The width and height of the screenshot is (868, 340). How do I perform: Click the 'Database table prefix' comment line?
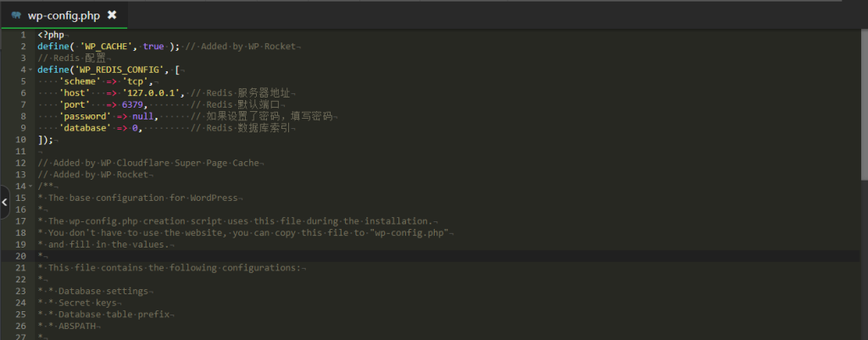click(111, 314)
